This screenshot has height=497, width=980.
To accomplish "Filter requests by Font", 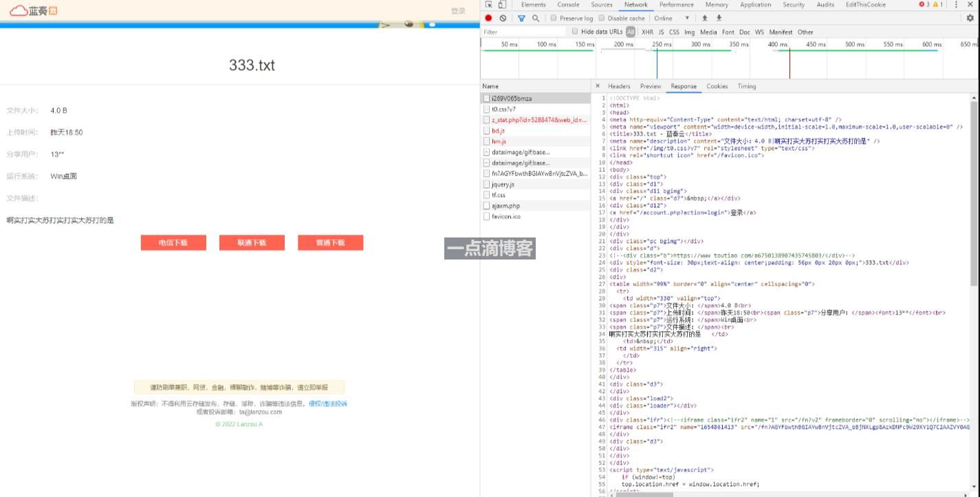I will pyautogui.click(x=728, y=32).
